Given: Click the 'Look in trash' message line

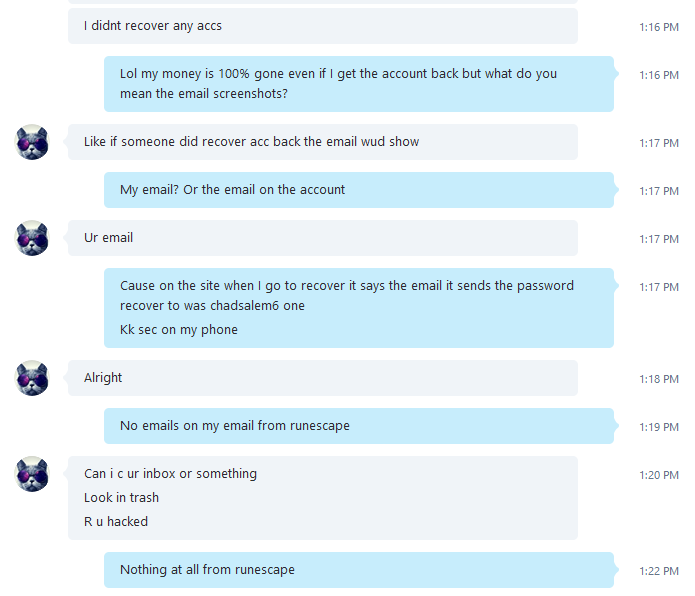Looking at the screenshot, I should tap(121, 498).
